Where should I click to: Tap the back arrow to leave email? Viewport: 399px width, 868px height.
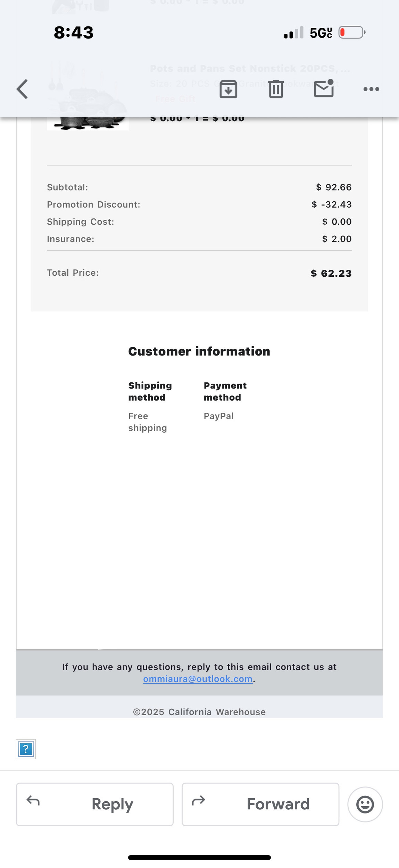pyautogui.click(x=22, y=89)
